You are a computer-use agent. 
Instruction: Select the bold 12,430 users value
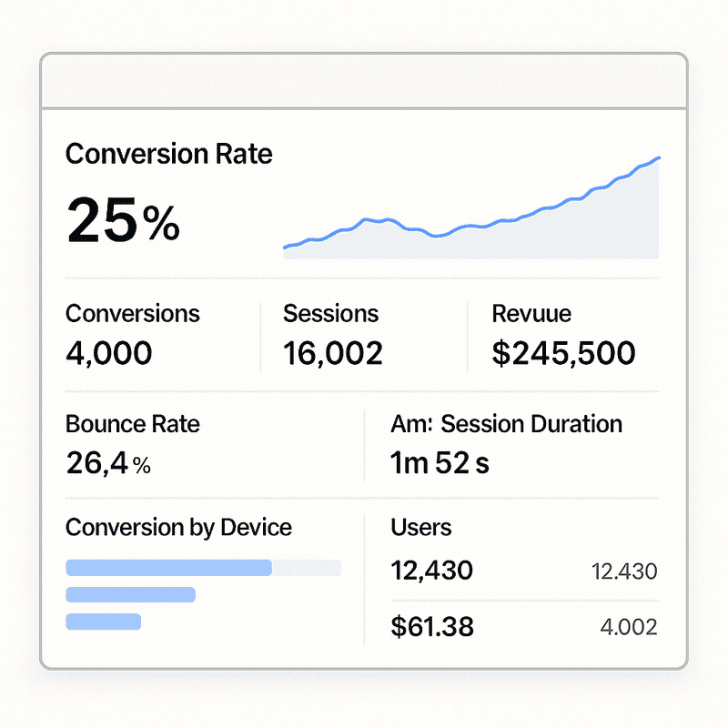point(431,571)
